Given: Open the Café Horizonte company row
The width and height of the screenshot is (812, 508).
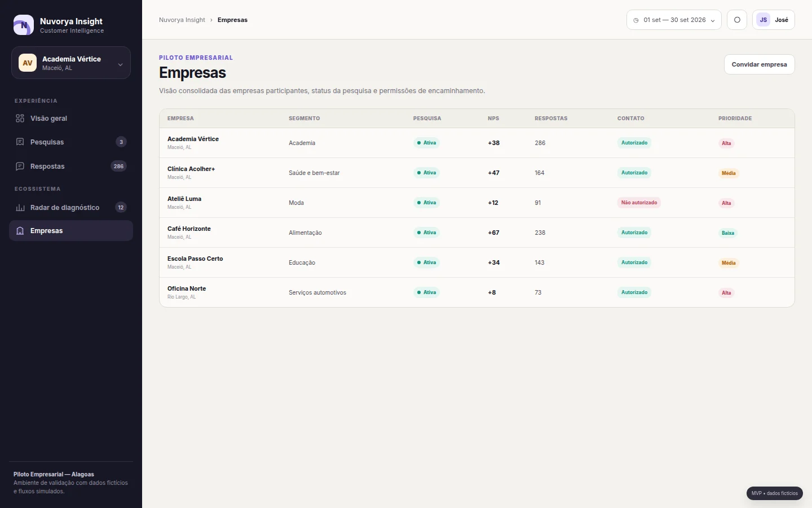Looking at the screenshot, I should [477, 233].
